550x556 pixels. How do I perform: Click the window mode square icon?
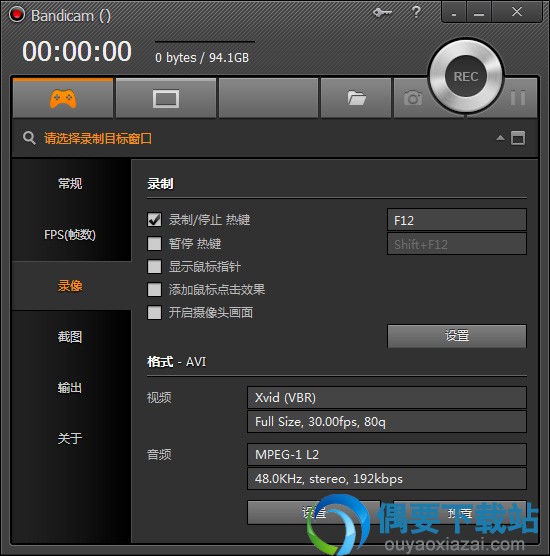[518, 138]
